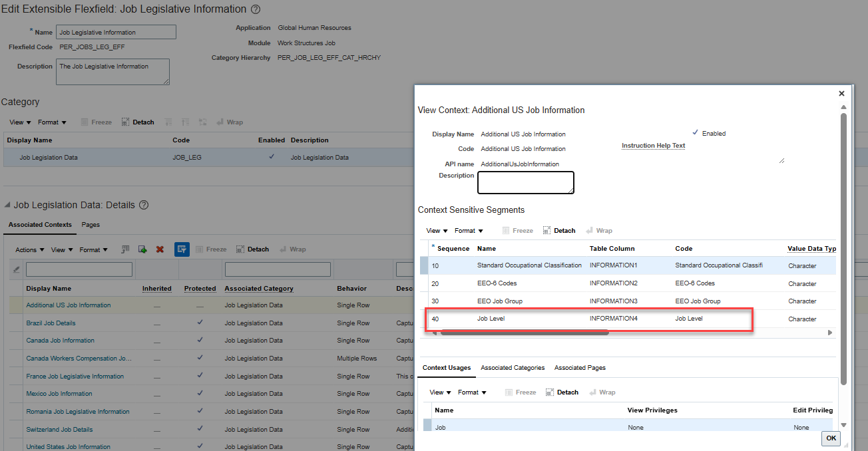Sort by the Value Data Type column header
The height and width of the screenshot is (451, 868).
pyautogui.click(x=811, y=249)
